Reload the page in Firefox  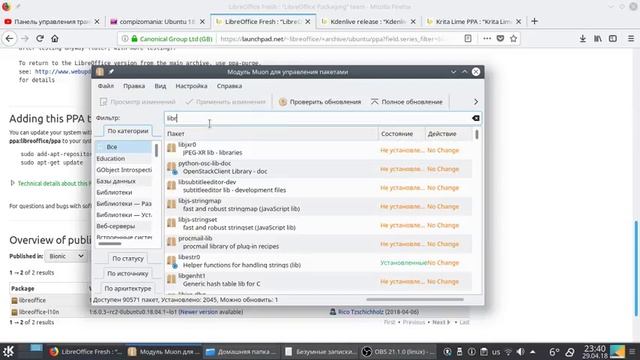click(40, 38)
